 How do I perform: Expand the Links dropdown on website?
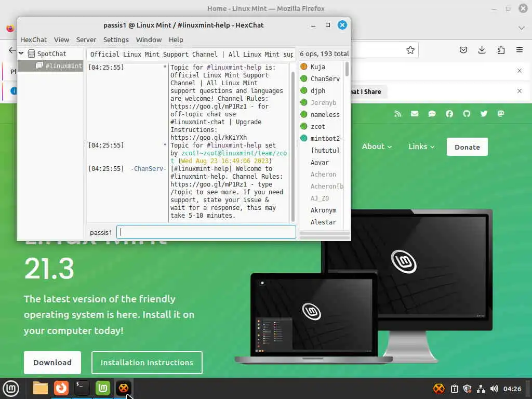[x=421, y=147]
